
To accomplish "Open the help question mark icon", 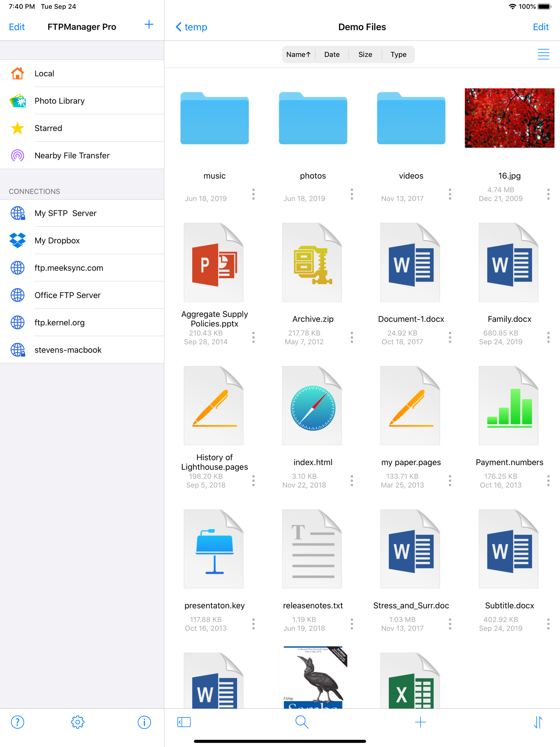I will 17,722.
